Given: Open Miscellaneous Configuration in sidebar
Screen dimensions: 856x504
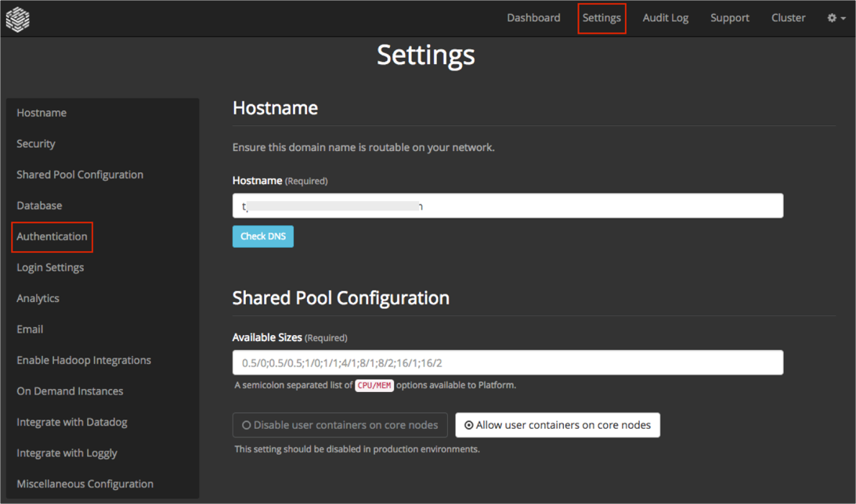Looking at the screenshot, I should click(x=85, y=484).
